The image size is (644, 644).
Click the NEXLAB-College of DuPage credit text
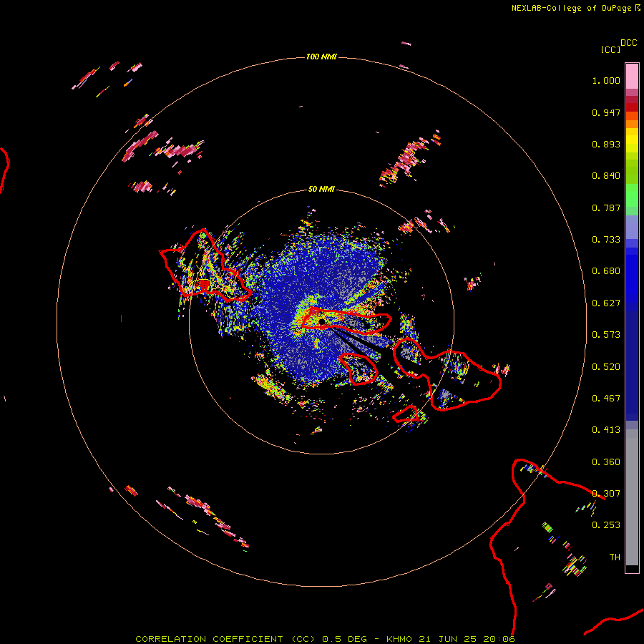(571, 8)
